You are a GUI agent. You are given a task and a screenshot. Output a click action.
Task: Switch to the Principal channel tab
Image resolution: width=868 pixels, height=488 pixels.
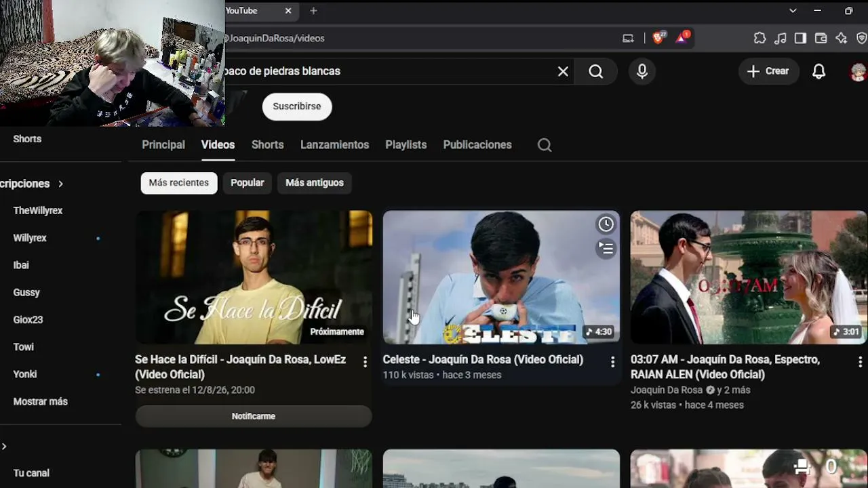tap(163, 145)
